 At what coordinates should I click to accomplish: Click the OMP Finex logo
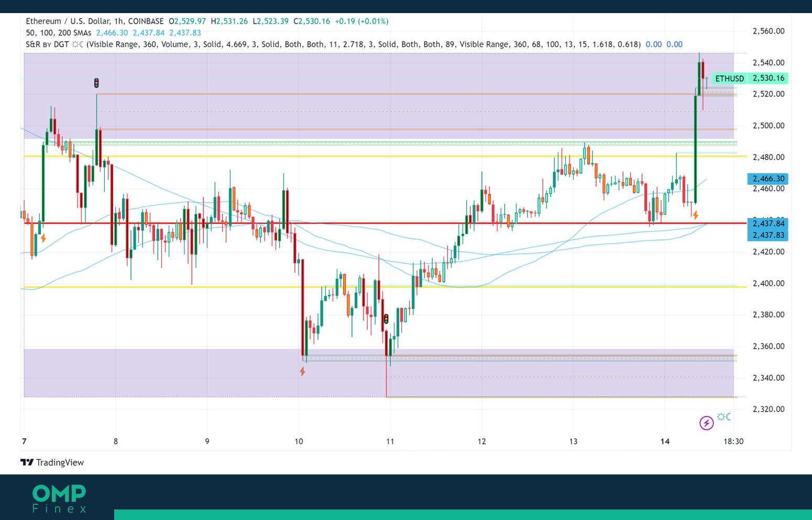59,498
